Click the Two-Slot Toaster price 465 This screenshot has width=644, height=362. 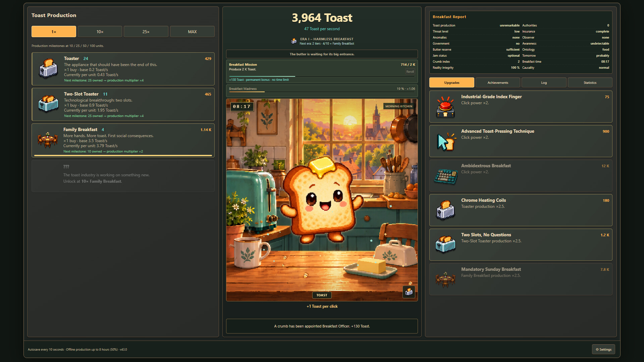208,94
